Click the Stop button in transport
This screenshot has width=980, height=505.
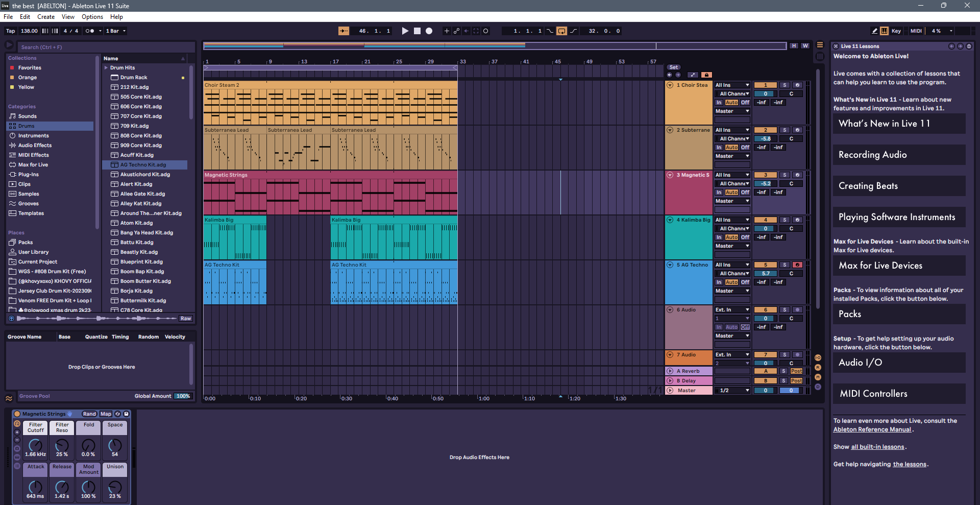click(417, 31)
